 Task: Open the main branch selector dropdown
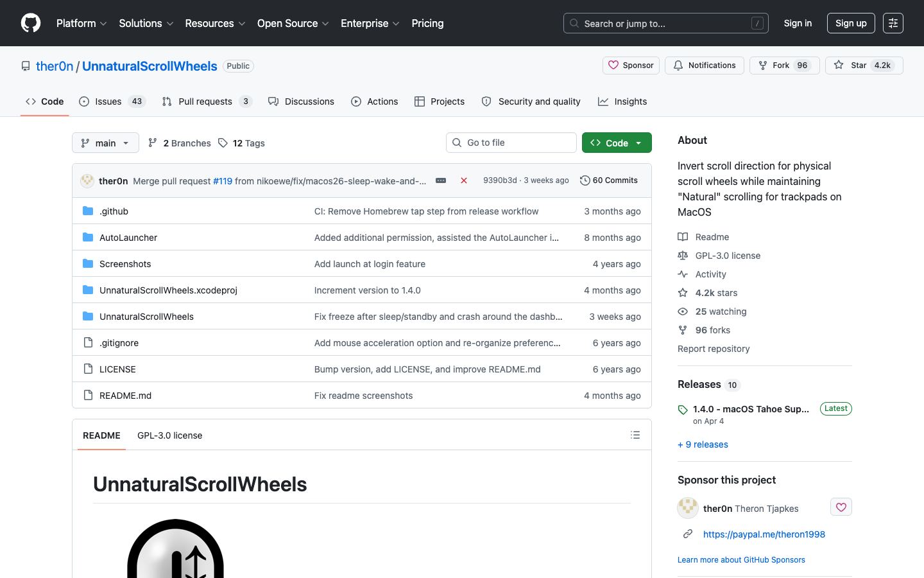click(105, 143)
